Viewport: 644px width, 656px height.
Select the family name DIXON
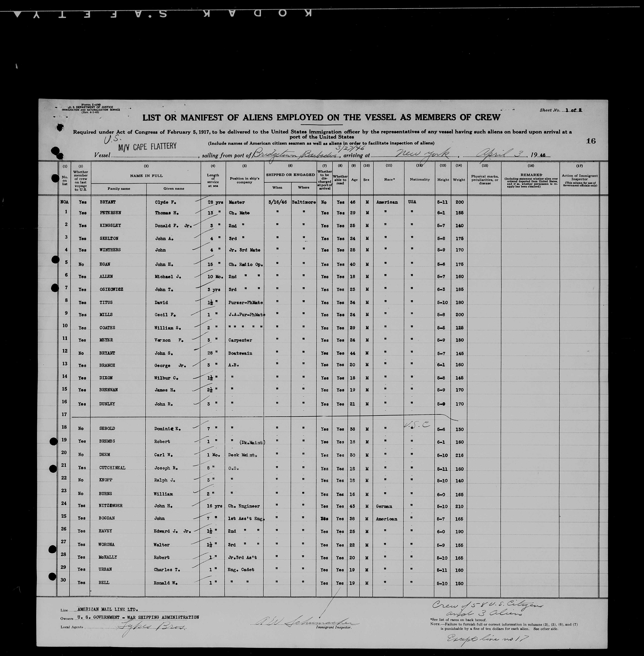[106, 378]
